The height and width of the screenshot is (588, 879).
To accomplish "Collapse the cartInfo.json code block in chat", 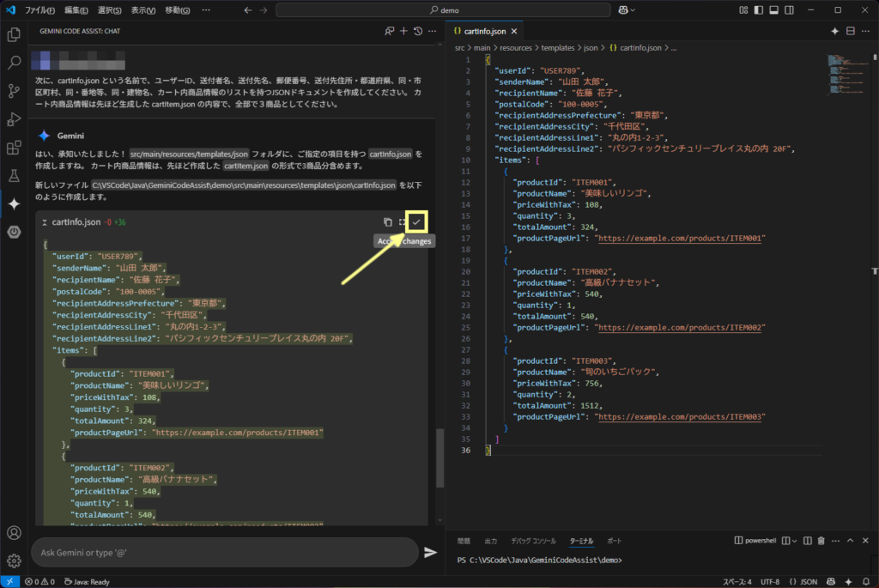I will (45, 222).
